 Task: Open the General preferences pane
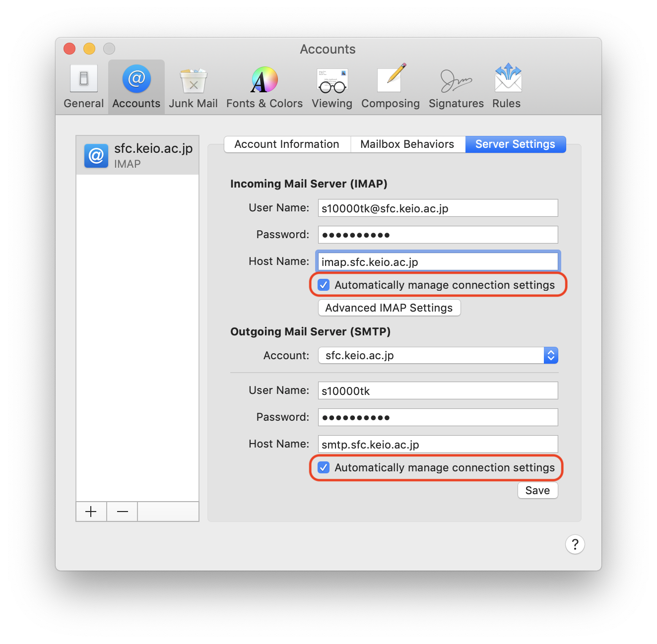pos(83,87)
